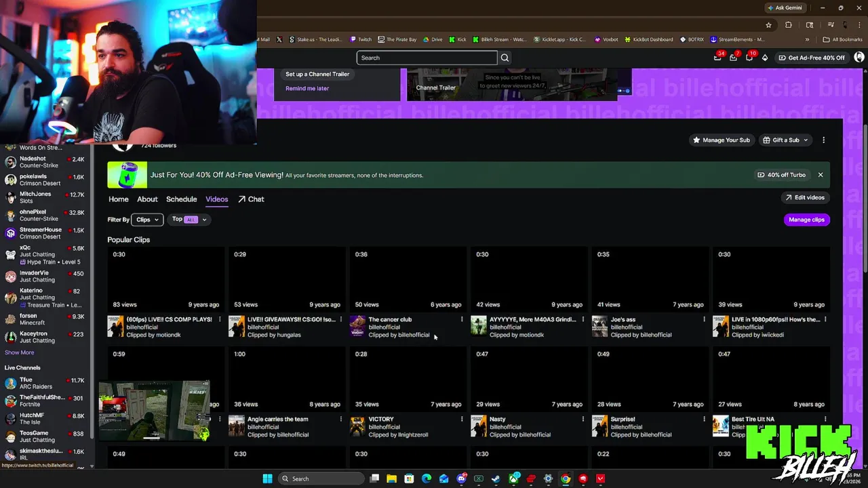Click the Manage Your Sub button
This screenshot has width=868, height=488.
(x=721, y=140)
